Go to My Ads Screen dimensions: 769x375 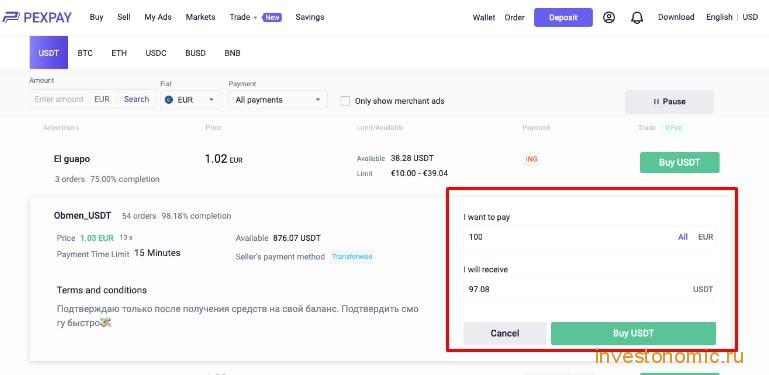158,17
